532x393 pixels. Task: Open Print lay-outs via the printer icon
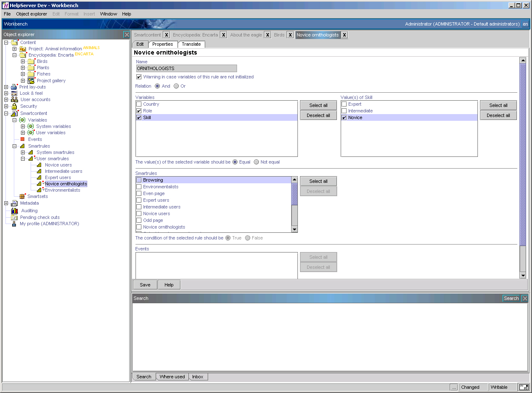coord(15,87)
